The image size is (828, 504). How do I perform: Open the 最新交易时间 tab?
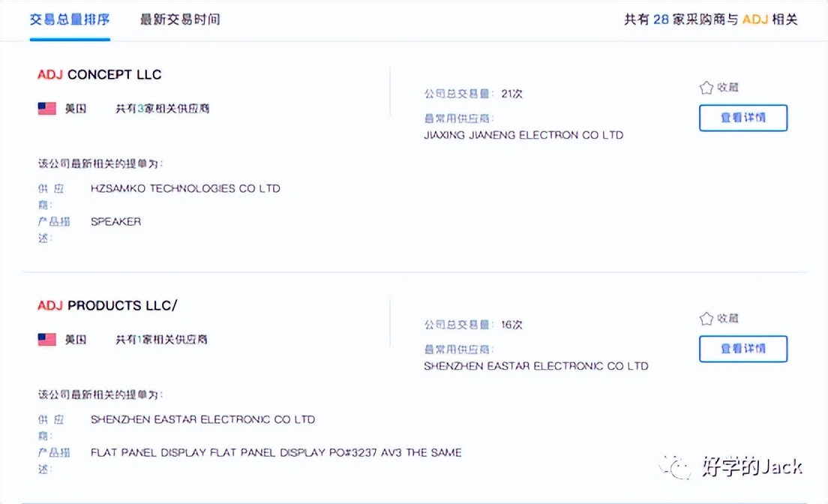click(x=180, y=19)
